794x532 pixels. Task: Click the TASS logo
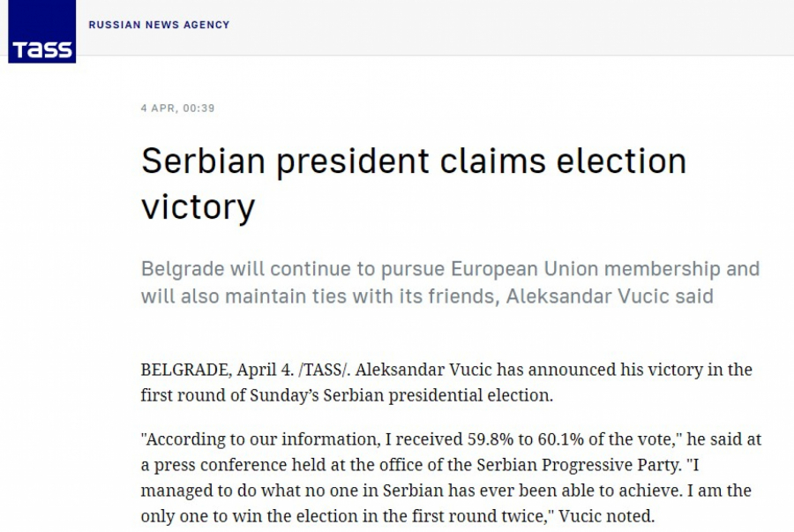[x=42, y=39]
